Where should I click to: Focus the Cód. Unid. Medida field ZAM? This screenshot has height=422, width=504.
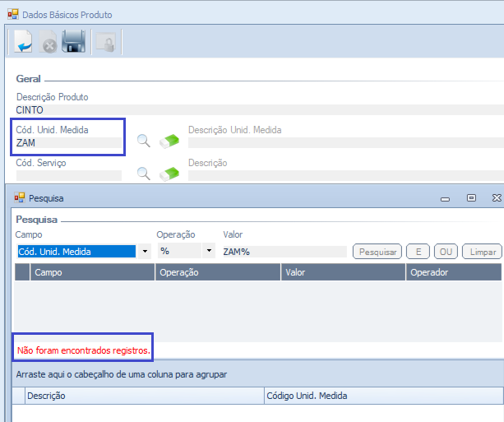pyautogui.click(x=69, y=143)
